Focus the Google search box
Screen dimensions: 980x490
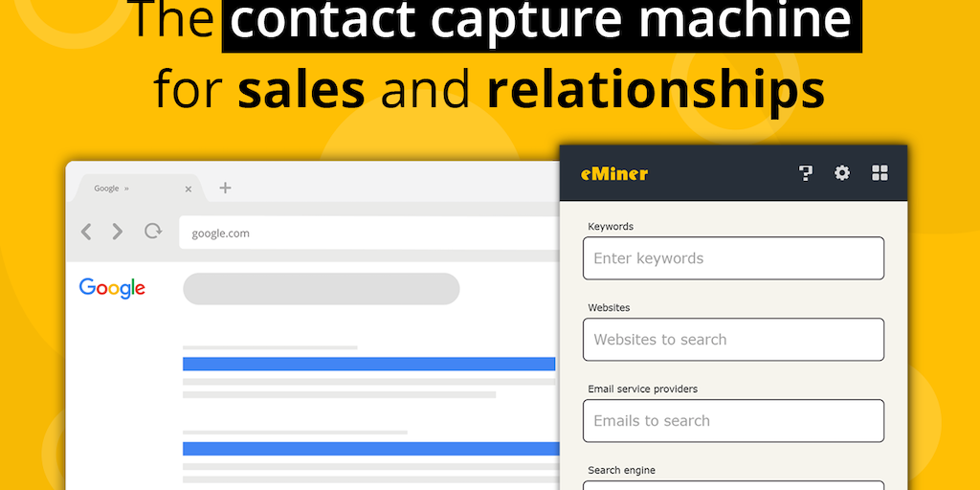(321, 289)
